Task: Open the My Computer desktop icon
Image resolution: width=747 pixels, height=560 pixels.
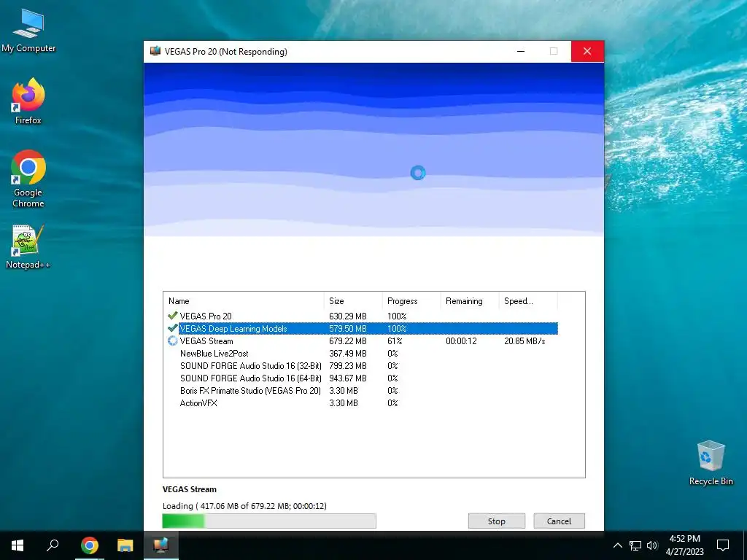Action: coord(28,31)
